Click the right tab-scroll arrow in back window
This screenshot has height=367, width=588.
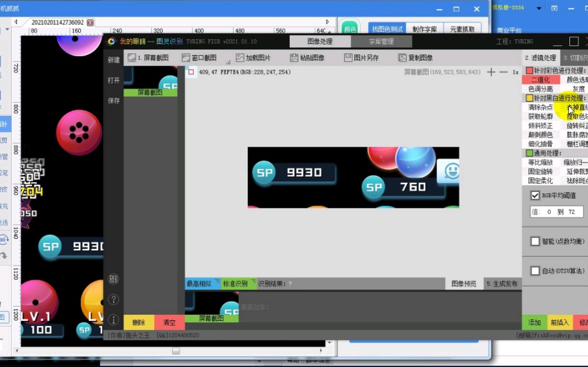[327, 22]
